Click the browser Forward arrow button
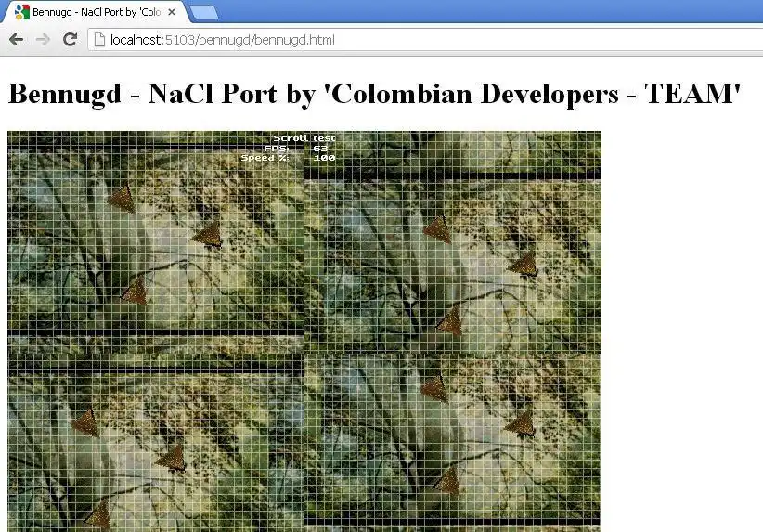The width and height of the screenshot is (763, 532). 43,39
